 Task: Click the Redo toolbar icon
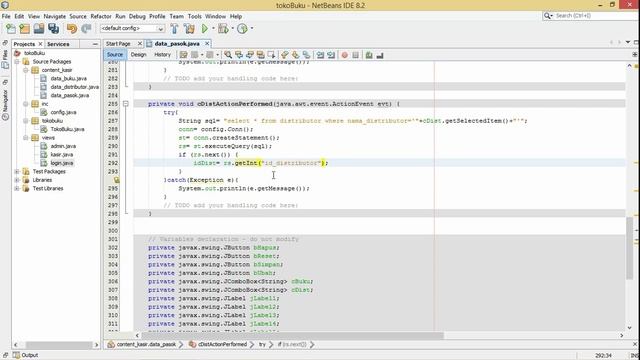86,29
